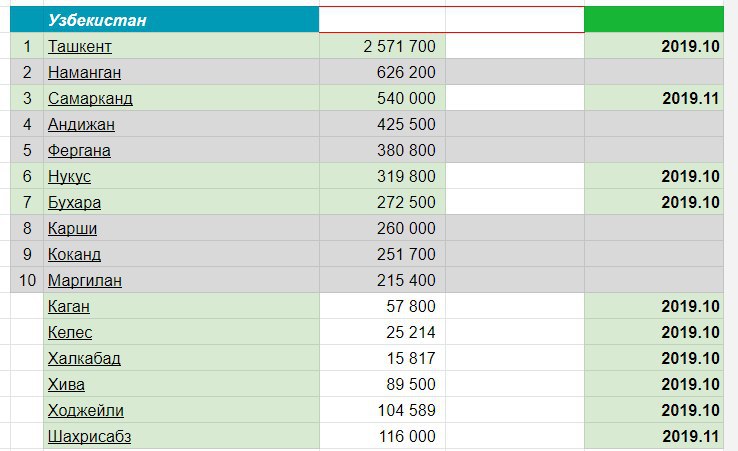Click the Коканд link
The height and width of the screenshot is (451, 738).
coord(74,254)
